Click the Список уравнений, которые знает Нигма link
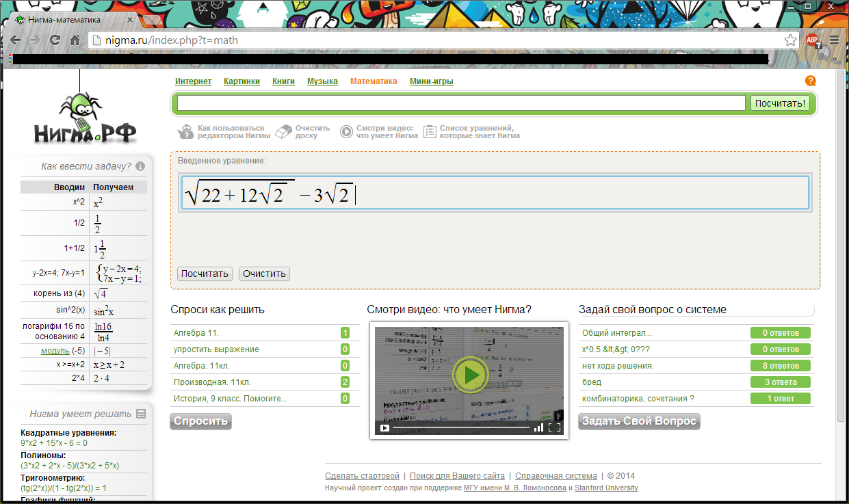The height and width of the screenshot is (504, 849). pyautogui.click(x=480, y=132)
